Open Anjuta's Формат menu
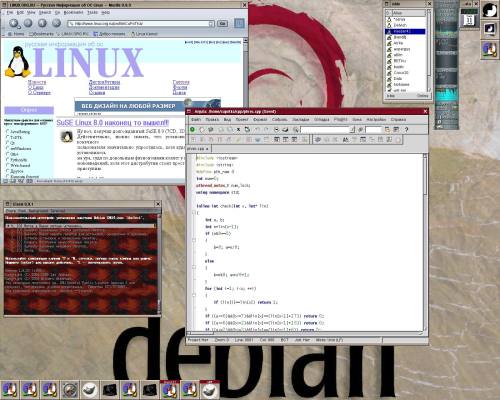 pyautogui.click(x=260, y=119)
